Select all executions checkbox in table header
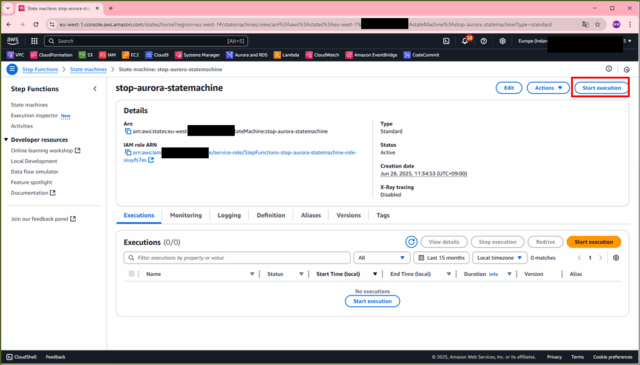This screenshot has height=365, width=640. click(x=131, y=274)
